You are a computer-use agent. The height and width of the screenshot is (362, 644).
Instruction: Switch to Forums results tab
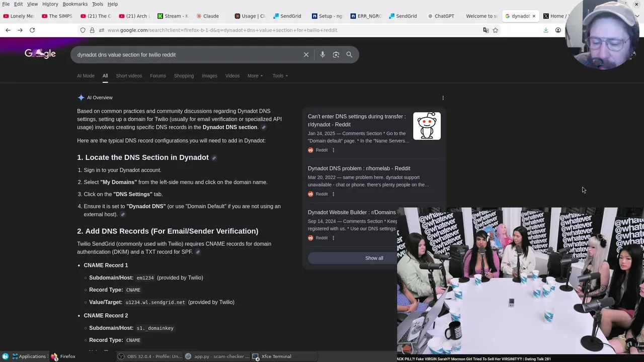(x=158, y=76)
